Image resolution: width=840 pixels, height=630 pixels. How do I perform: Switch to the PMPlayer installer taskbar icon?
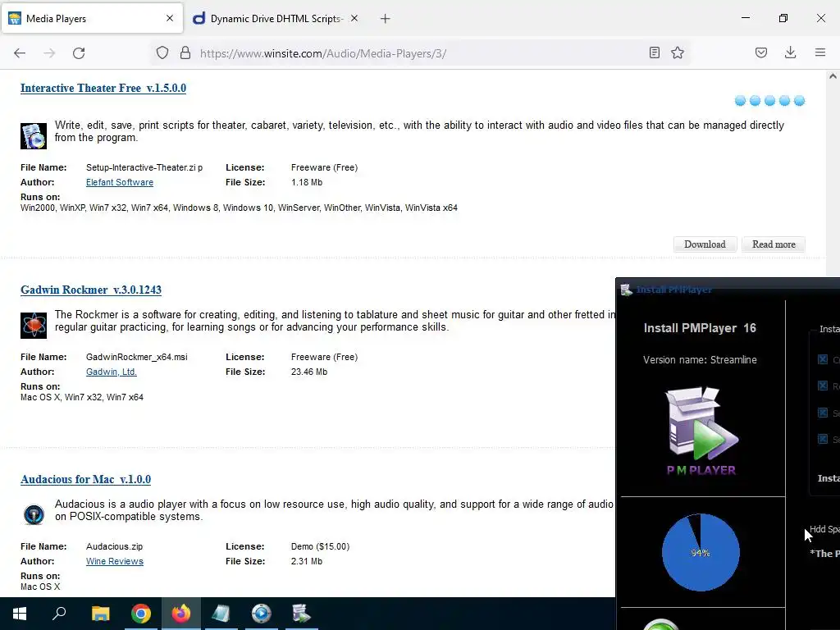click(302, 614)
